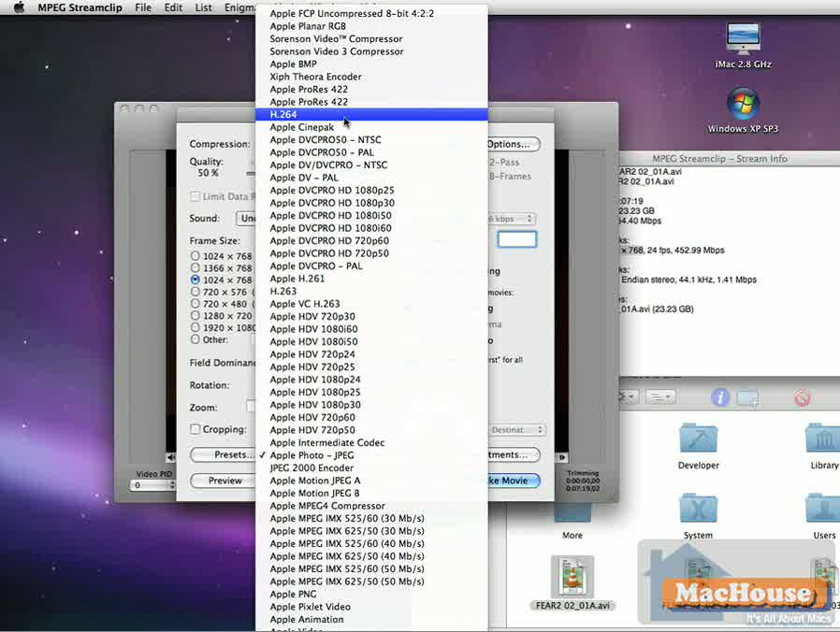Choose Apple Pixlet Video

click(x=371, y=607)
